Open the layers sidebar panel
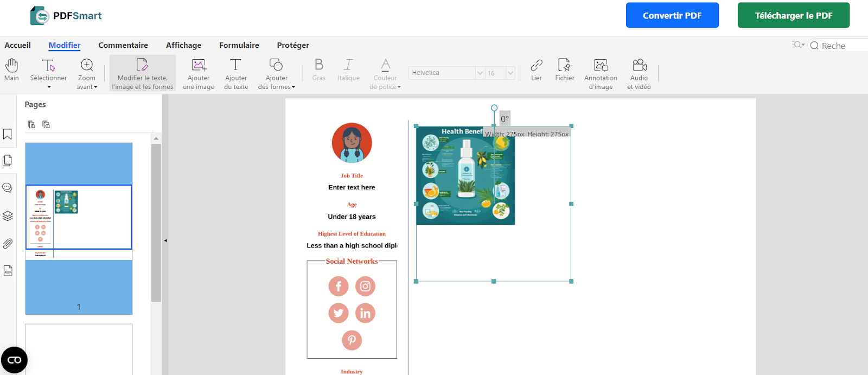868x375 pixels. pyautogui.click(x=8, y=216)
